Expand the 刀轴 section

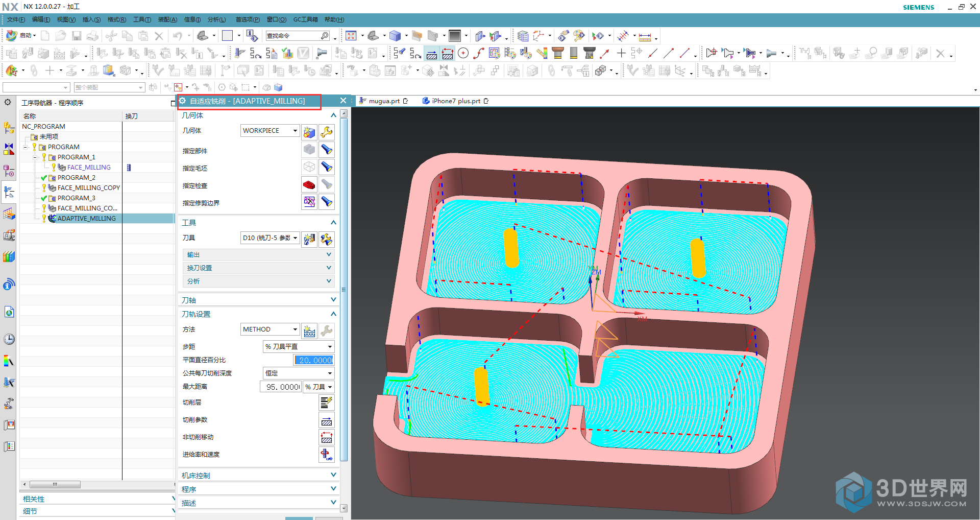pos(258,300)
